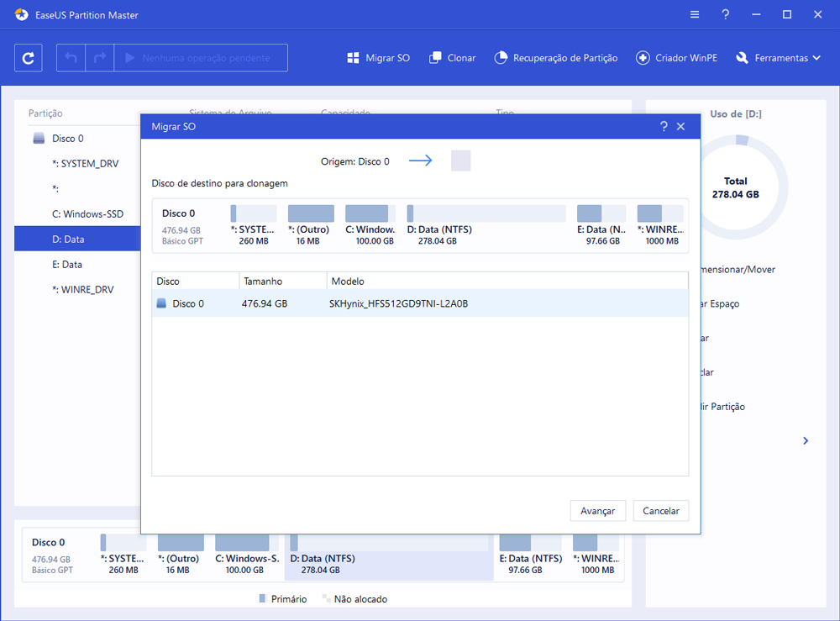
Task: Click the (Outro) 16 MB block in bottom disk map
Action: [x=181, y=555]
